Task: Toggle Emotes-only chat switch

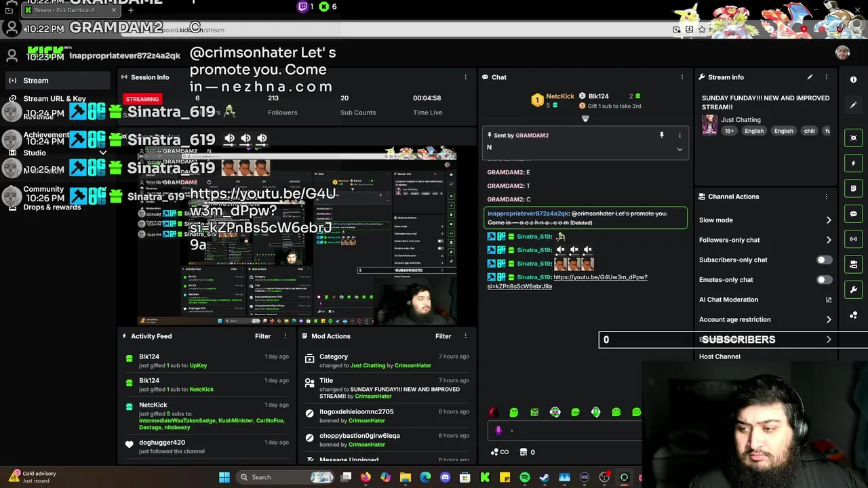Action: 824,279
